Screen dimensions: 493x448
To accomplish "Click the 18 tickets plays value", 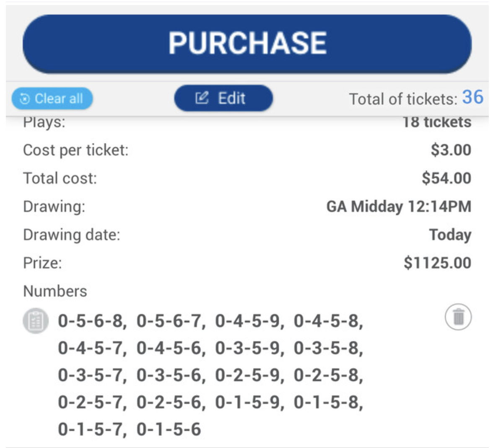I will pyautogui.click(x=437, y=122).
